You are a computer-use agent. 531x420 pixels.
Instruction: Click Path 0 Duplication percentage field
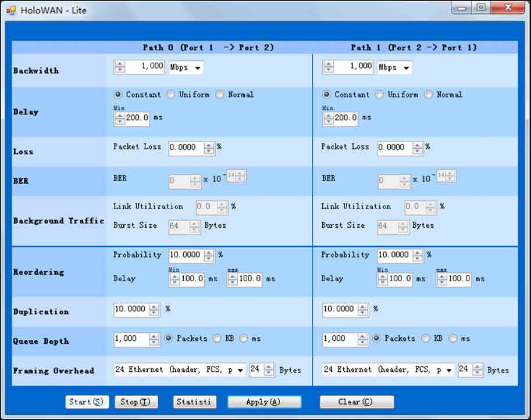[x=131, y=310]
